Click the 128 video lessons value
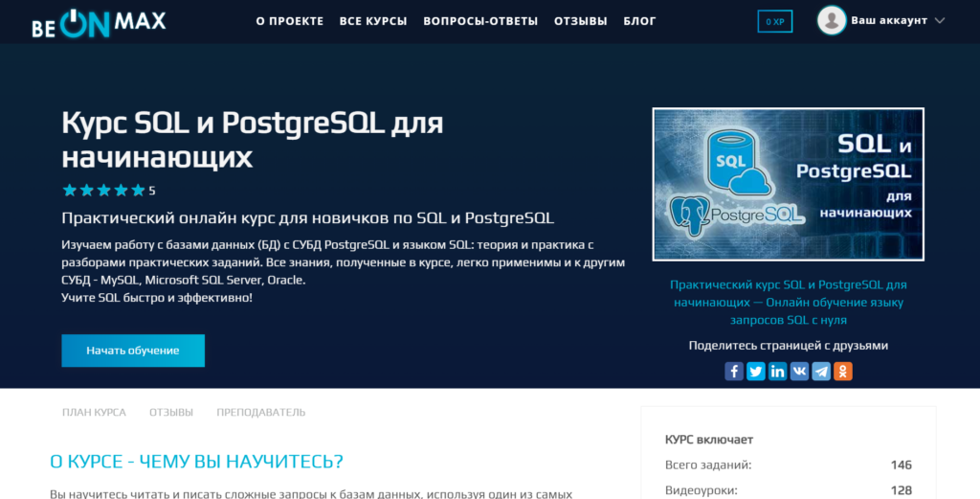 (901, 490)
